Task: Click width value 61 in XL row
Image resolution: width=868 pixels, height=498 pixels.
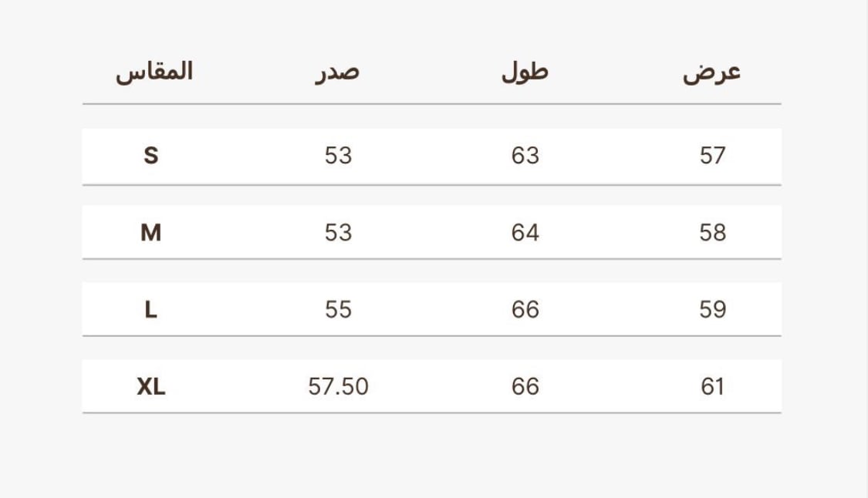Action: click(x=712, y=386)
